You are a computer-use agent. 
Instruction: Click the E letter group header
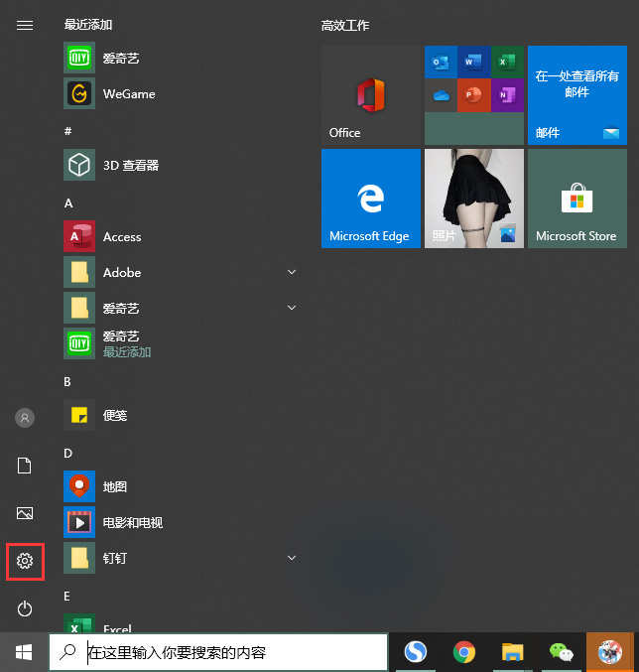[x=66, y=597]
